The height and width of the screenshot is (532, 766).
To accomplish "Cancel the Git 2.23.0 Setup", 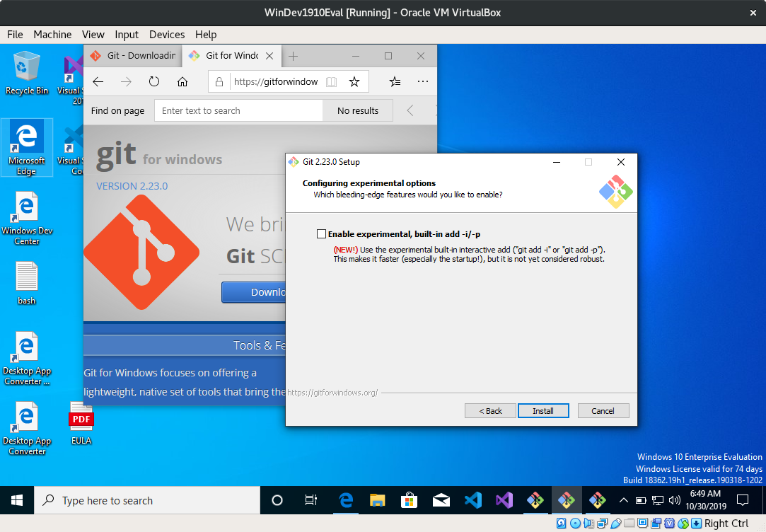I will 603,411.
